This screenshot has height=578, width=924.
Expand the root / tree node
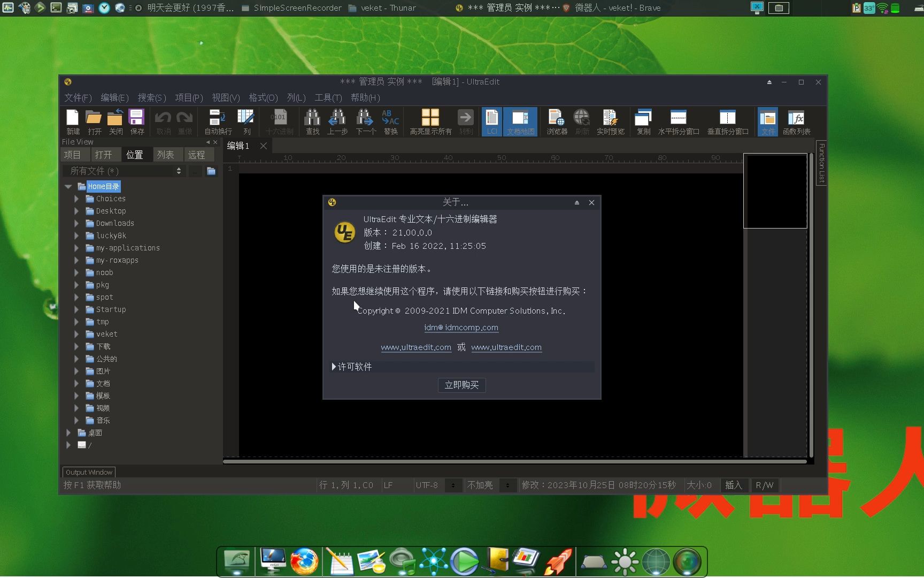(68, 445)
